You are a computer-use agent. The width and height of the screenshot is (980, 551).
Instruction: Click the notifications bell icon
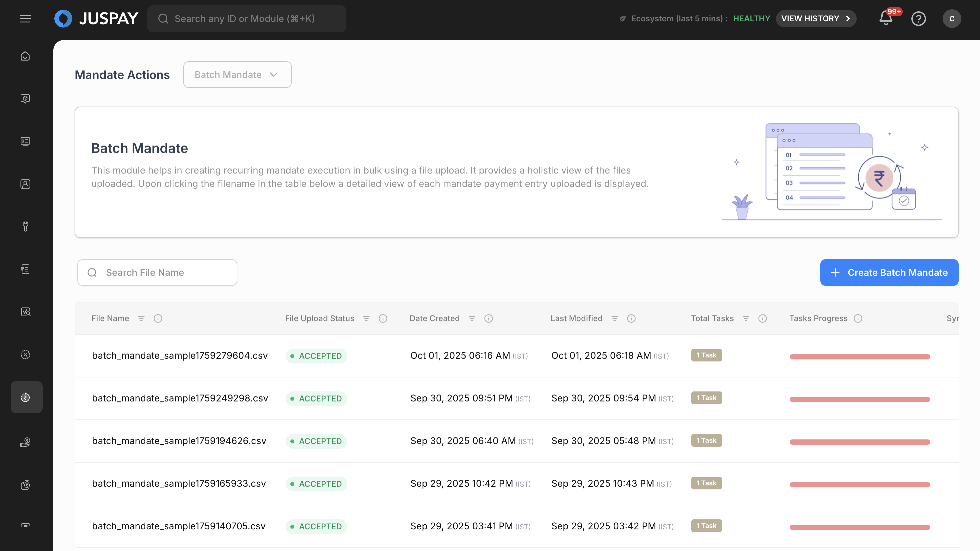coord(886,18)
